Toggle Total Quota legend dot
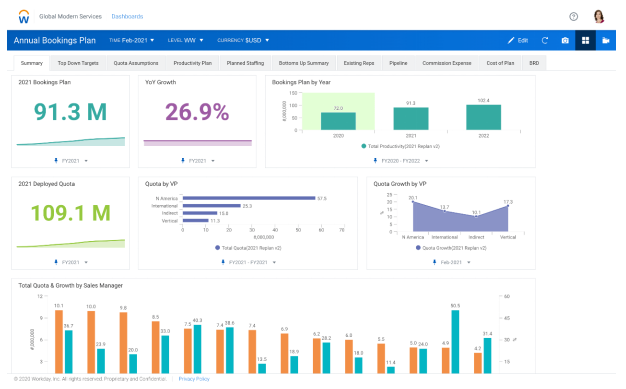The width and height of the screenshot is (626, 389). click(218, 248)
